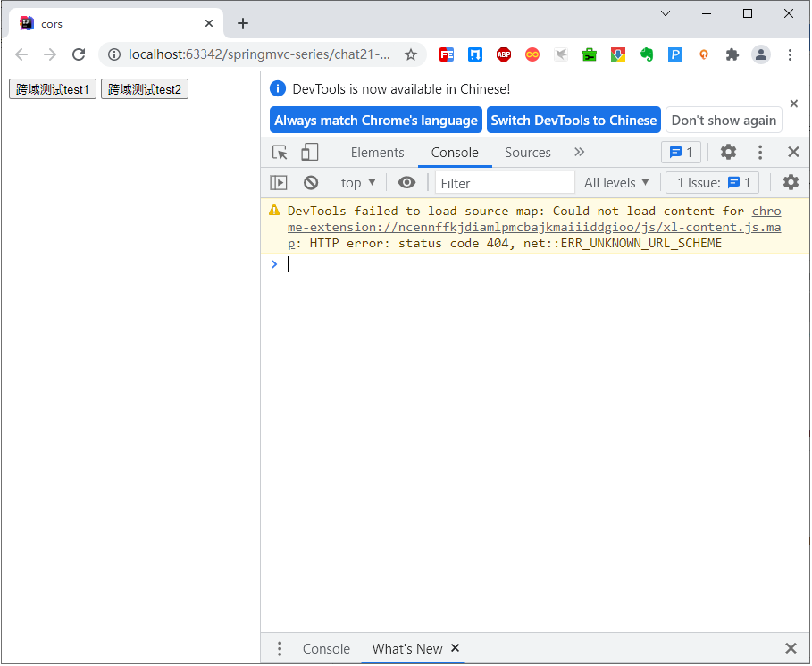This screenshot has width=812, height=666.
Task: Open the Chrome extensions puzzle icon
Action: tap(732, 54)
